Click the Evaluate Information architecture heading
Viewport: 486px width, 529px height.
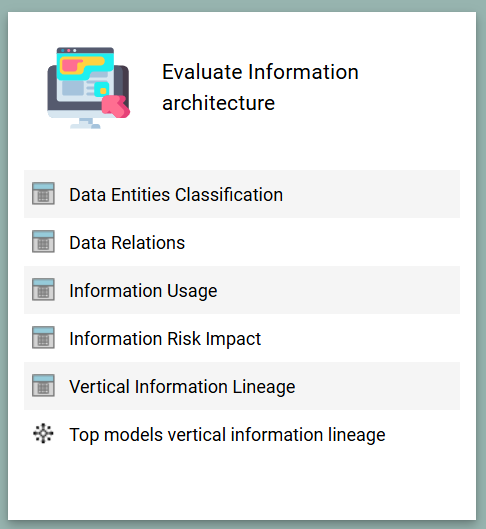260,87
